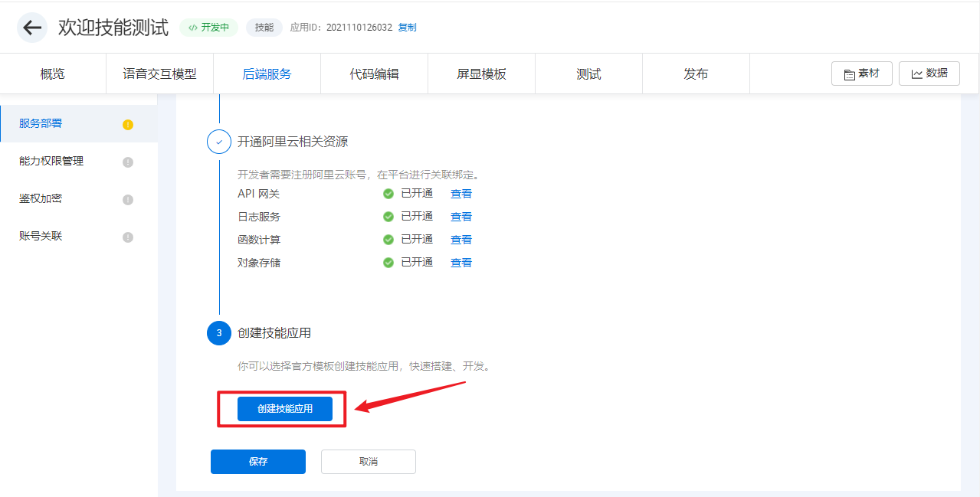
Task: Click the 保存 button
Action: point(258,462)
